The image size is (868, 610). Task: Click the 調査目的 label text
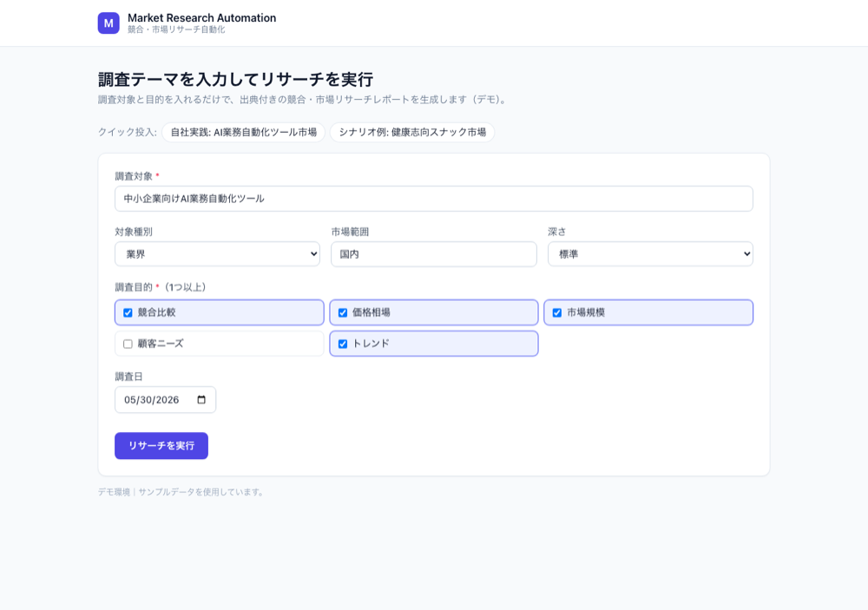point(134,287)
